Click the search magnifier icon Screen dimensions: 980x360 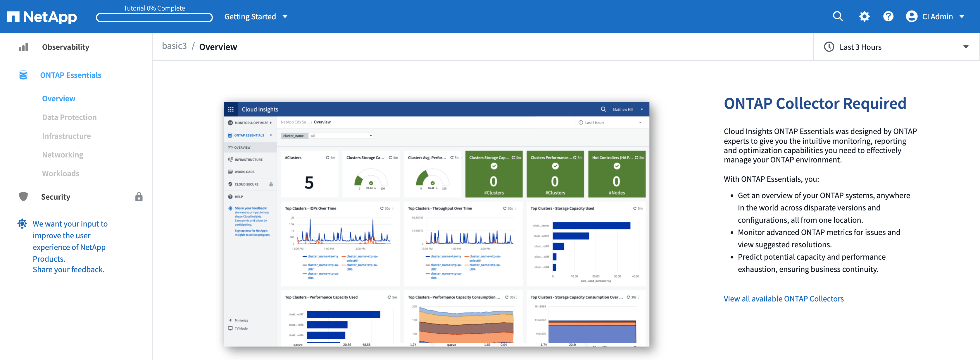click(838, 16)
